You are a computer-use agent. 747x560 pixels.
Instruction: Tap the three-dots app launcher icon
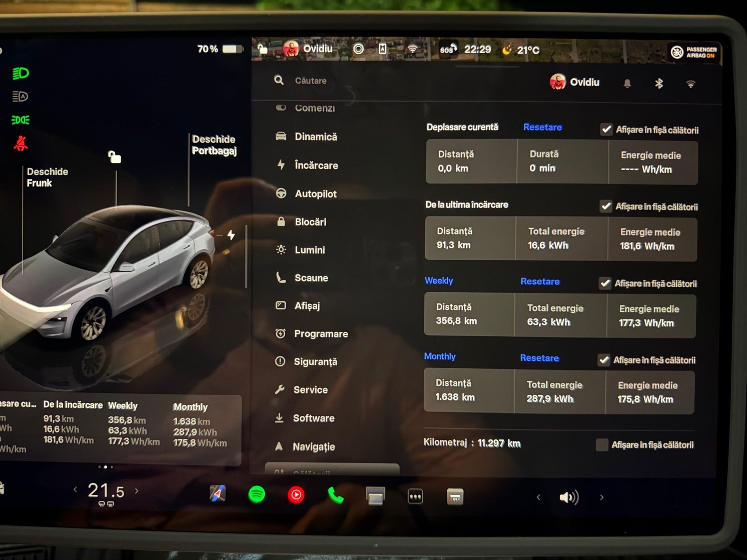point(415,497)
